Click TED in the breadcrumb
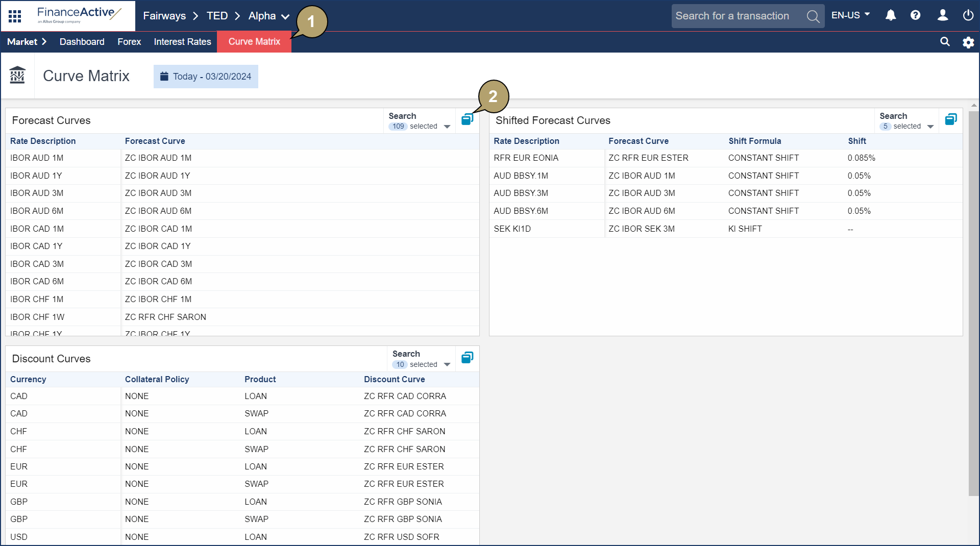Screen dimensions: 980x546 (x=217, y=16)
